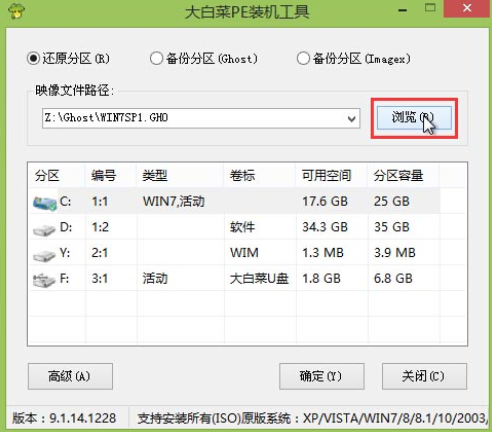Click the 支持安装所有(ISO)原版系统 status text

(x=213, y=418)
